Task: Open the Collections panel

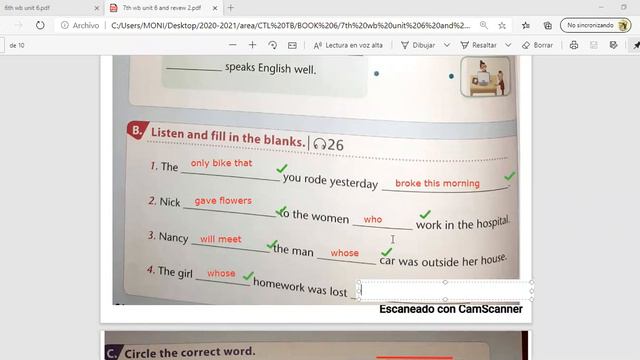Action: [x=547, y=25]
